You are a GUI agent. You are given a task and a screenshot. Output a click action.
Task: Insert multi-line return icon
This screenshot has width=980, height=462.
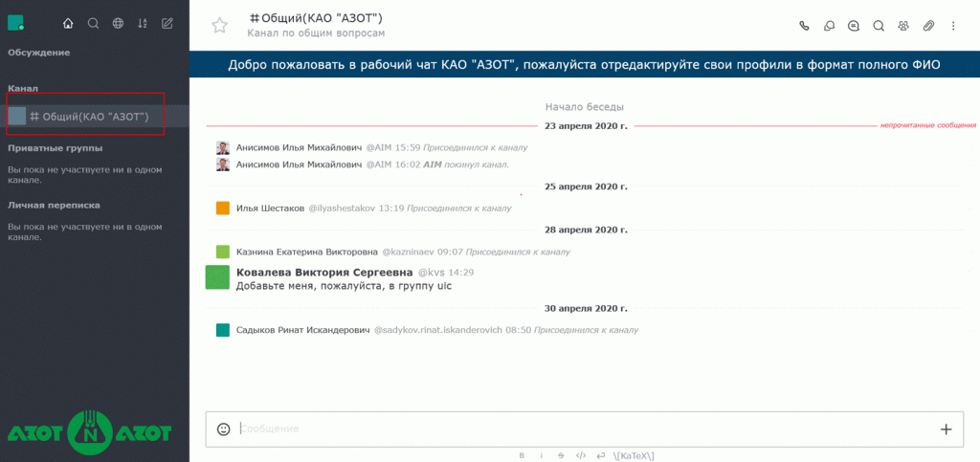tap(600, 455)
